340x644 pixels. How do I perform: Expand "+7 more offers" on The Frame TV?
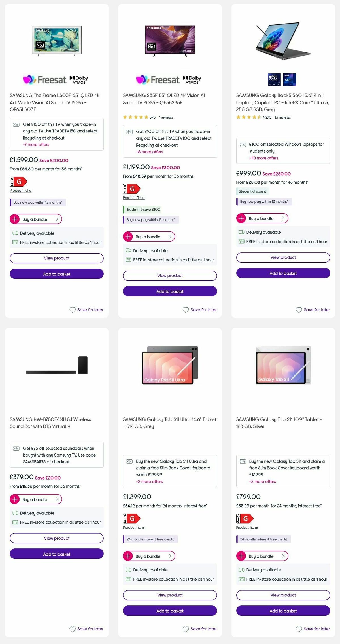pos(36,145)
